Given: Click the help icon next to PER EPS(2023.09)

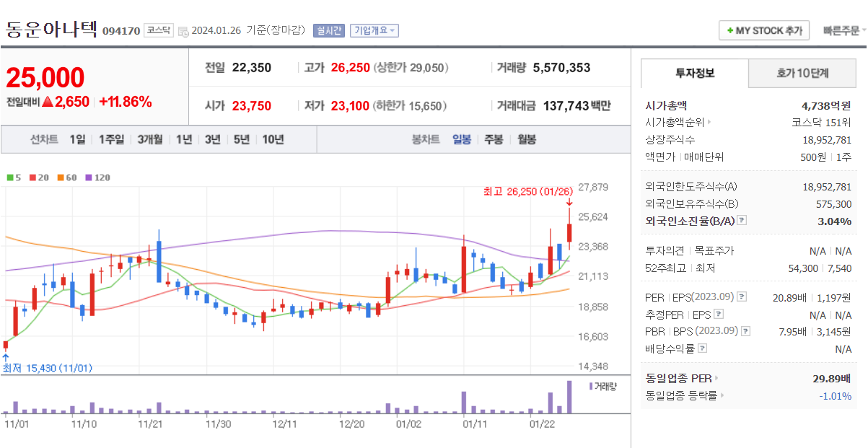Looking at the screenshot, I should point(742,297).
